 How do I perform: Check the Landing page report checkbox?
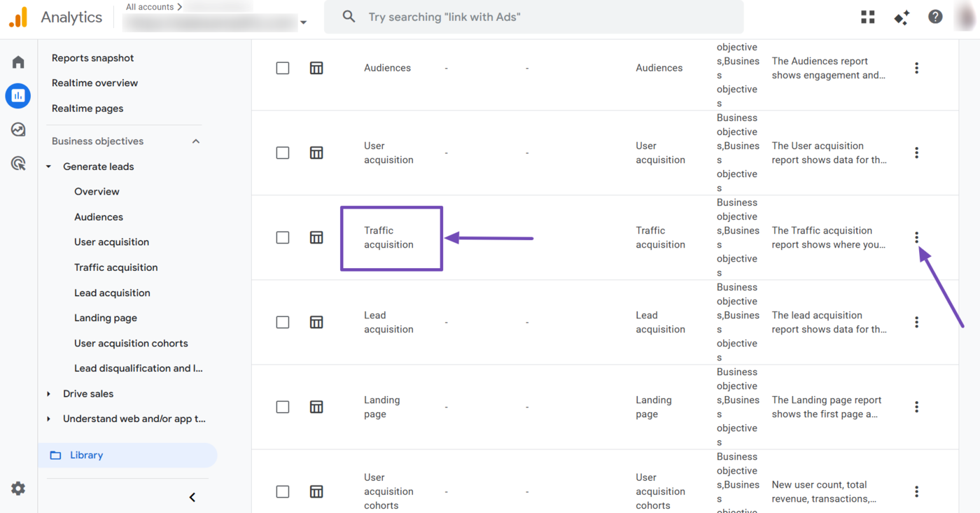pyautogui.click(x=283, y=407)
